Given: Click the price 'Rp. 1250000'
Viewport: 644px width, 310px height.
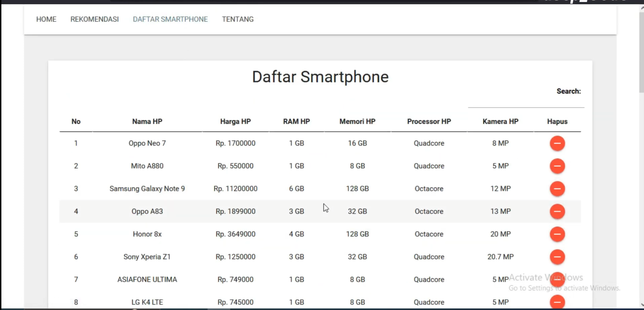Looking at the screenshot, I should point(235,257).
